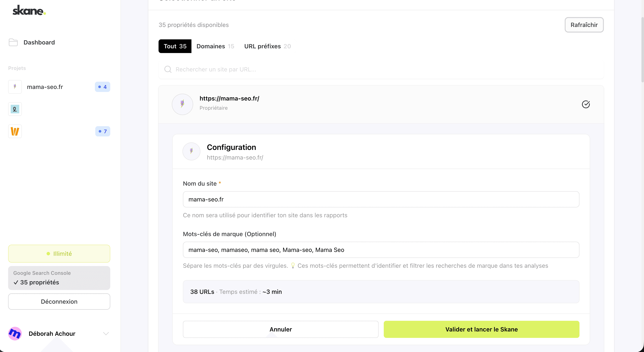Open the ribbon-logo project in the sidebar
Image resolution: width=644 pixels, height=352 pixels.
15,109
